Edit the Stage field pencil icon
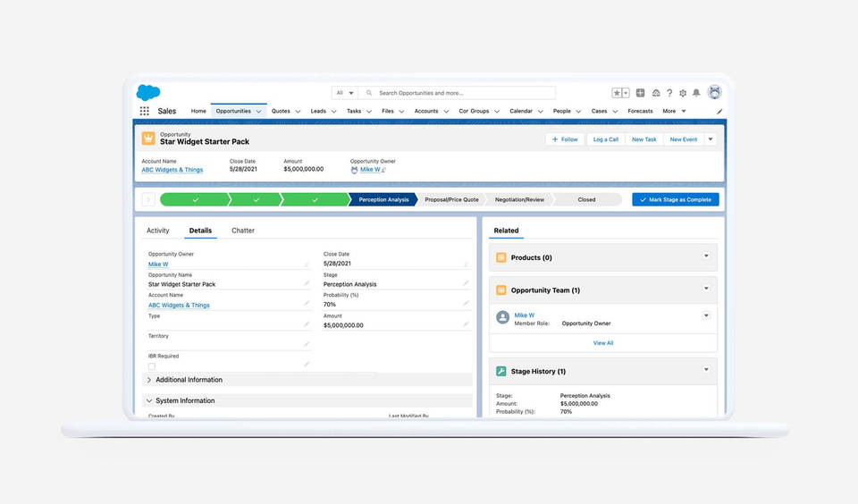 click(x=466, y=283)
